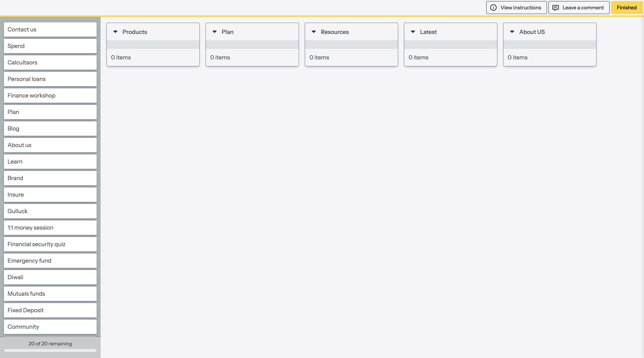This screenshot has height=358, width=644.
Task: Collapse the Resources category
Action: (x=314, y=32)
